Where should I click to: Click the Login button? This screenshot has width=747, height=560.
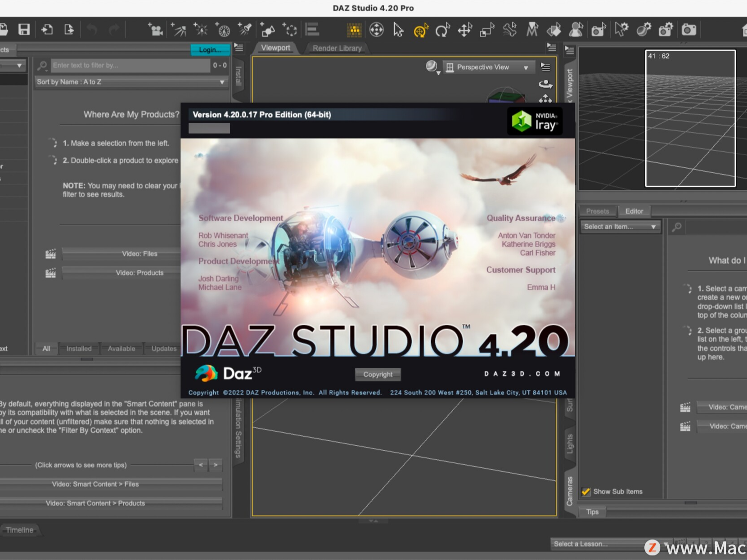pyautogui.click(x=210, y=49)
